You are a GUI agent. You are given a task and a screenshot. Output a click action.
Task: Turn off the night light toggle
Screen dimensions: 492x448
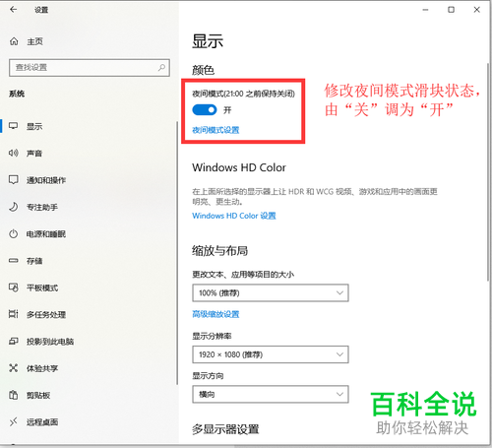205,110
